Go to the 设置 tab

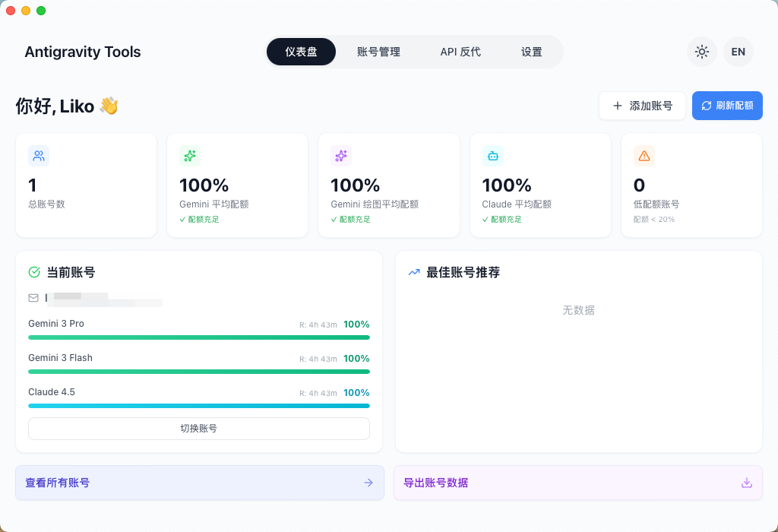tap(532, 52)
